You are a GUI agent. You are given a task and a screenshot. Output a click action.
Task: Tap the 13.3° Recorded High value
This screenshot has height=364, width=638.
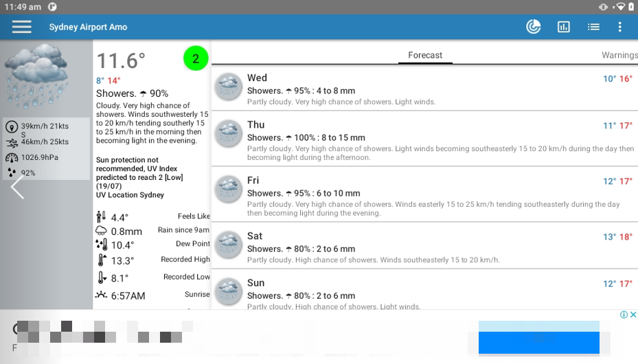click(122, 261)
